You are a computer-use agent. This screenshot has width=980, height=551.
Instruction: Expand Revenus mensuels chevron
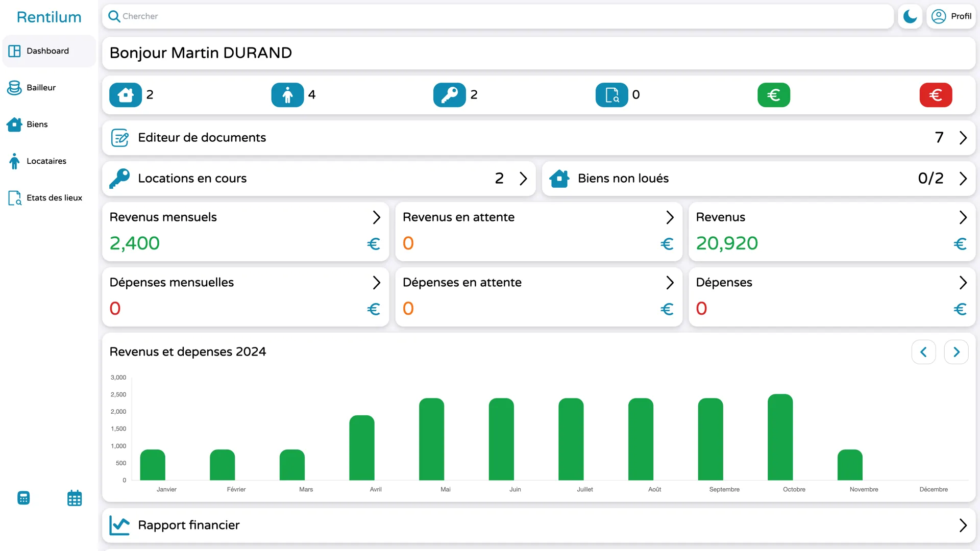pos(376,217)
